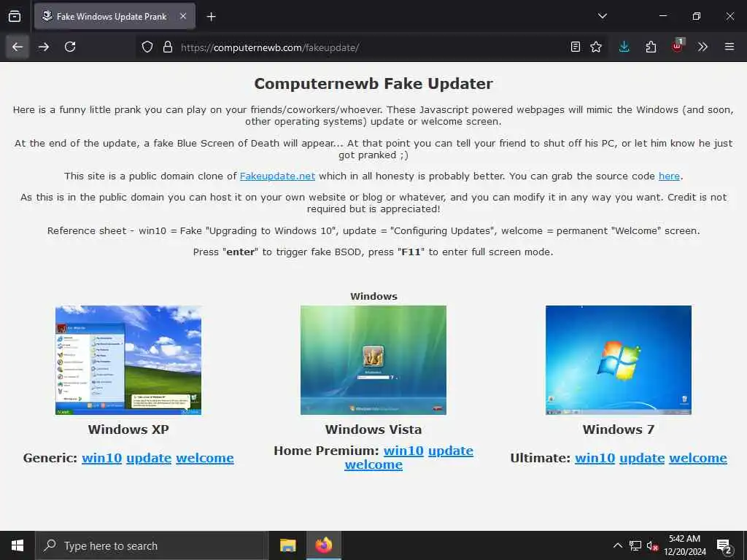Open the Extensions puzzle icon
747x560 pixels.
(x=651, y=47)
